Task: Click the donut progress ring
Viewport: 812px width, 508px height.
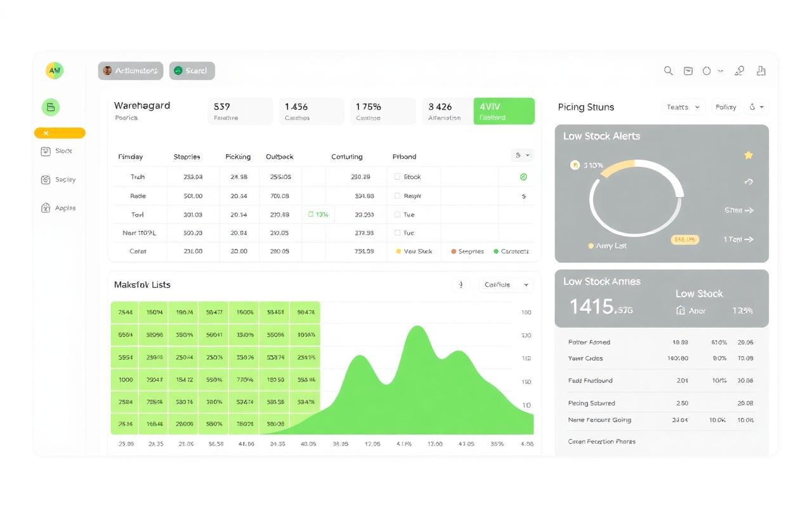Action: (636, 198)
